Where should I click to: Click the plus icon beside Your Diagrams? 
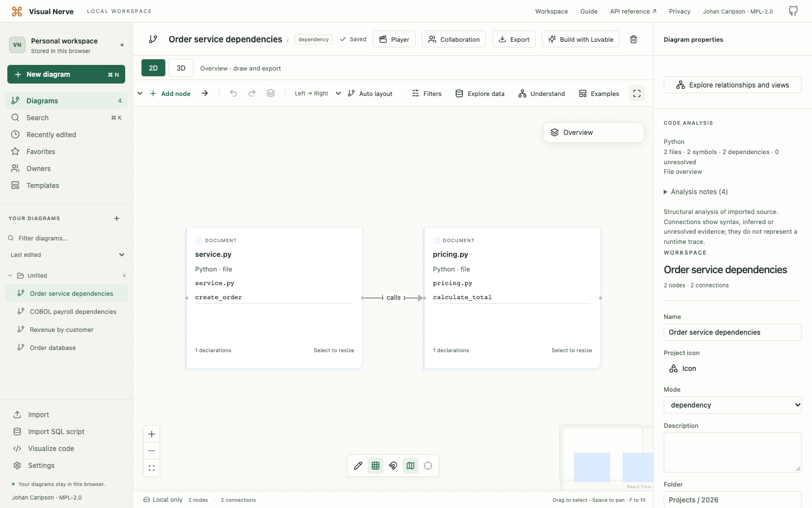click(x=117, y=218)
